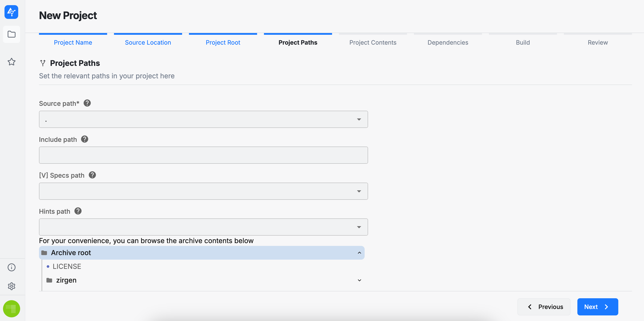This screenshot has width=644, height=321.
Task: Open the Source path dropdown
Action: coord(359,120)
